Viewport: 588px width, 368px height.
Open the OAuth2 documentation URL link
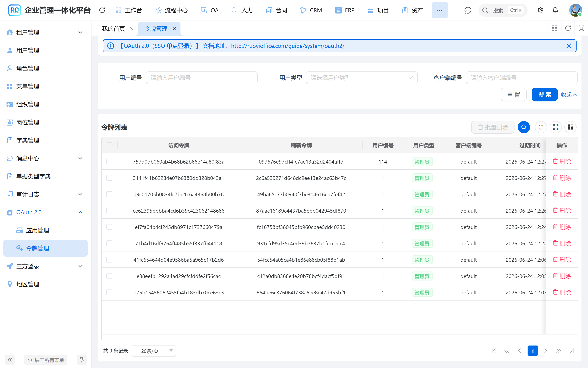[288, 46]
